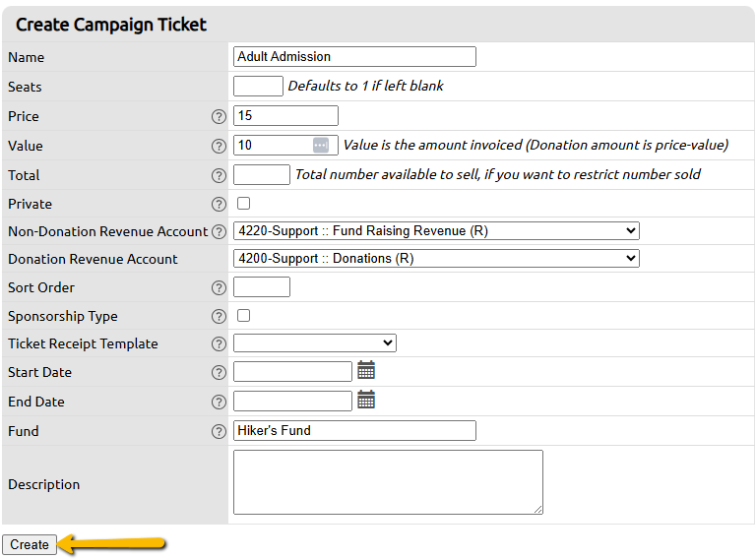Open the Non-Donation Revenue Account dropdown
756x559 pixels.
[x=436, y=231]
